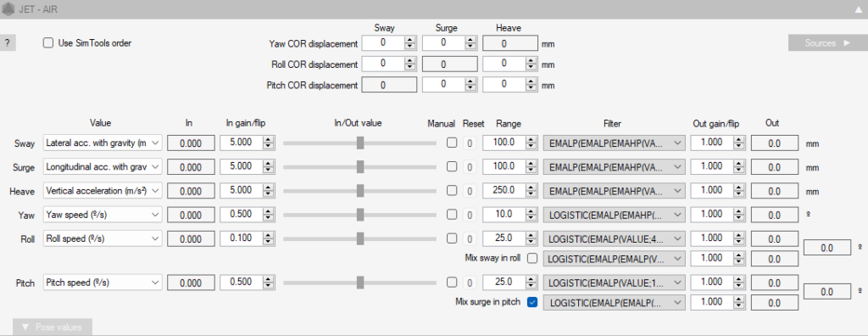Adjust Roll COR displacement Sway stepper
This screenshot has height=336, width=868.
pyautogui.click(x=410, y=64)
